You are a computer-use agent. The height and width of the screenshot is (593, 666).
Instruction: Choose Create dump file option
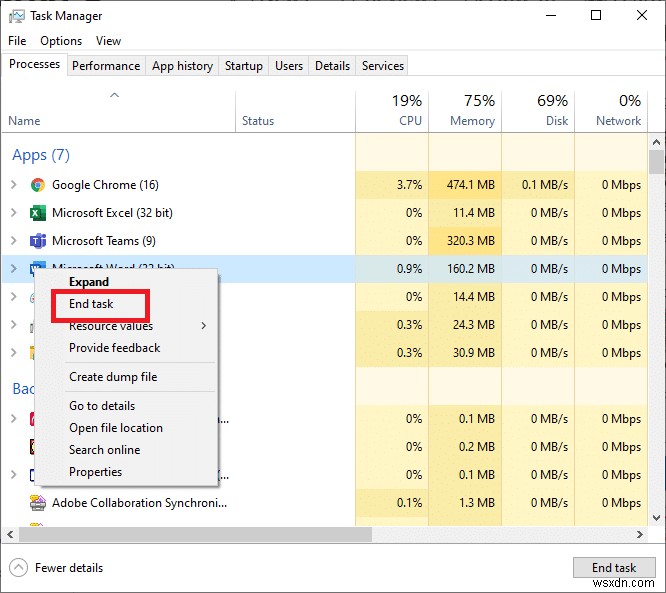pos(113,377)
